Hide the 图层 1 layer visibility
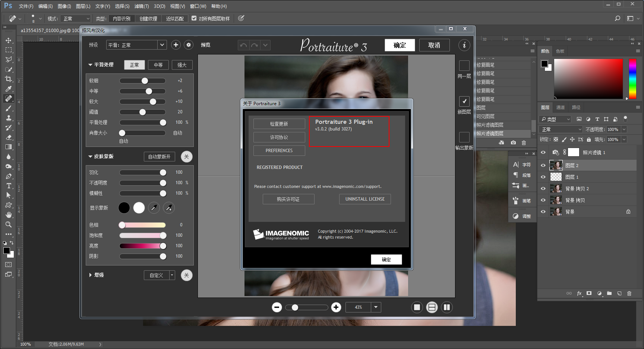The image size is (644, 349). pyautogui.click(x=543, y=177)
